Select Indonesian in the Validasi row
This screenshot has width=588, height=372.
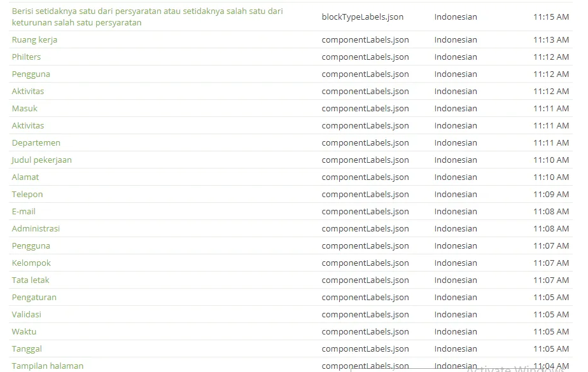(456, 315)
